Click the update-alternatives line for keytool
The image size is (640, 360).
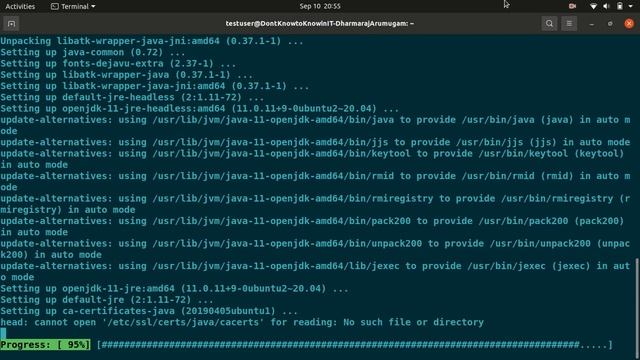(x=312, y=159)
